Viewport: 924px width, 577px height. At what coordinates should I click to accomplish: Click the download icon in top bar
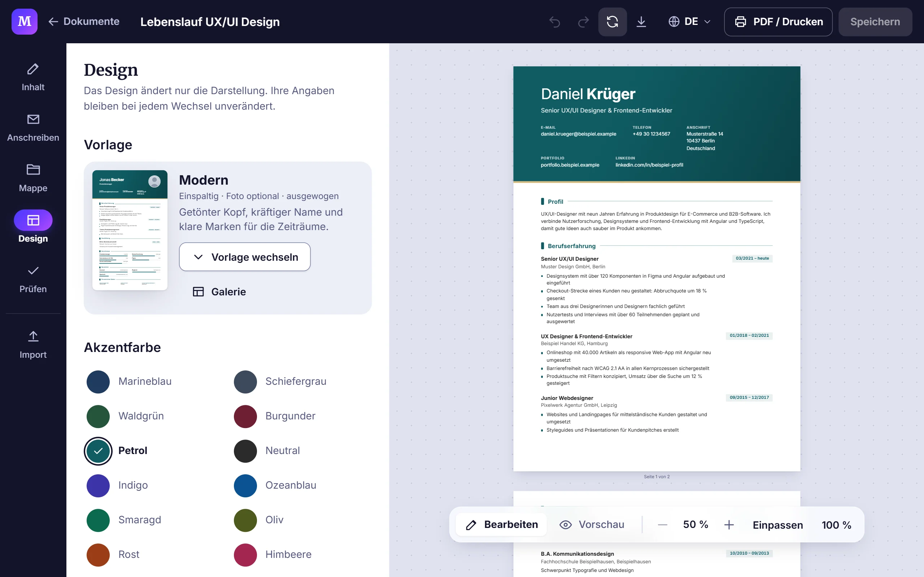click(x=641, y=22)
